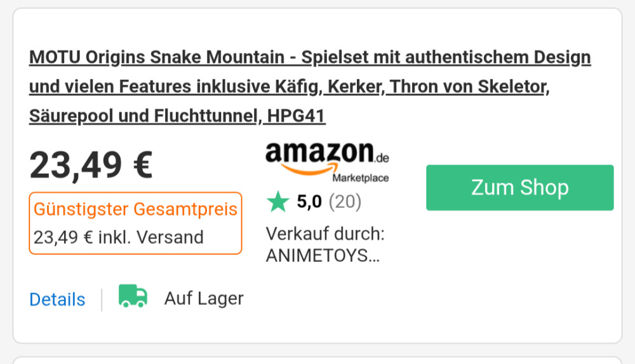Click Säurepool und Fluchttunnel title line
The image size is (635, 364).
point(144,116)
